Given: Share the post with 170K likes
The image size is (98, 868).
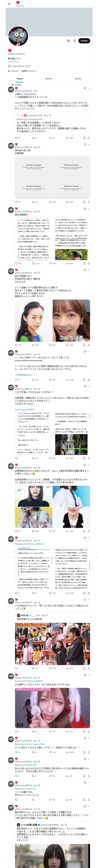Looking at the screenshot, I should 89,202.
